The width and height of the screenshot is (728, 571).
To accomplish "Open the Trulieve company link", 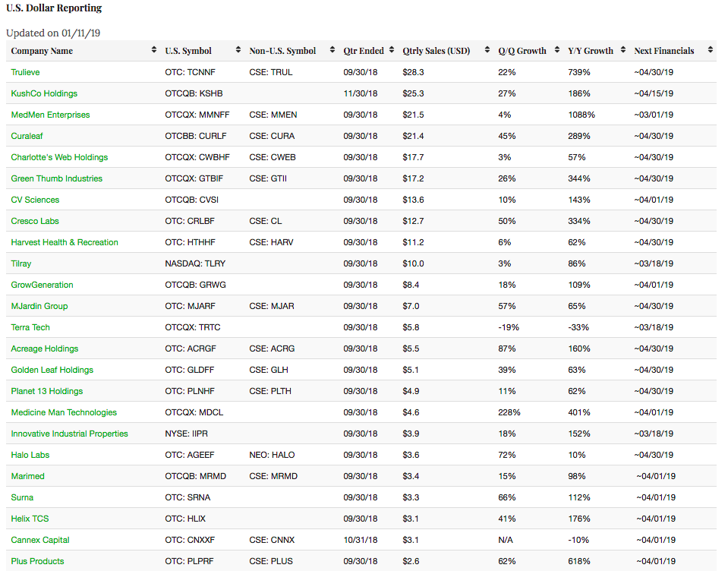I will click(25, 72).
